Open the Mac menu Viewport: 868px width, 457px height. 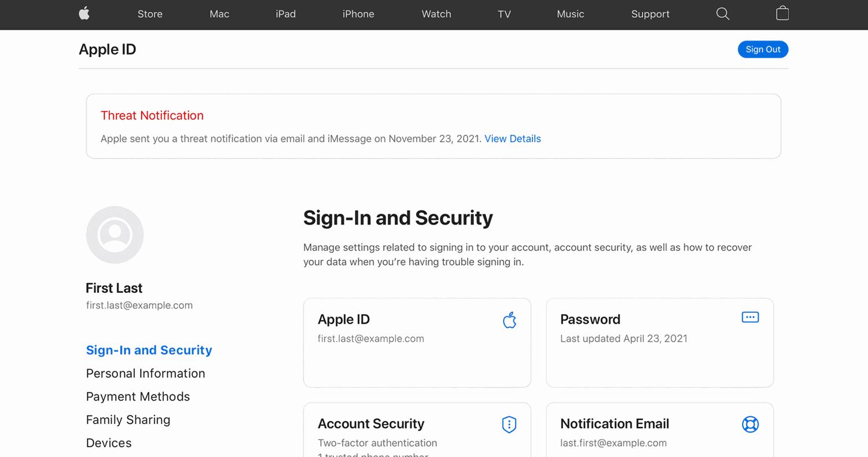coord(219,14)
